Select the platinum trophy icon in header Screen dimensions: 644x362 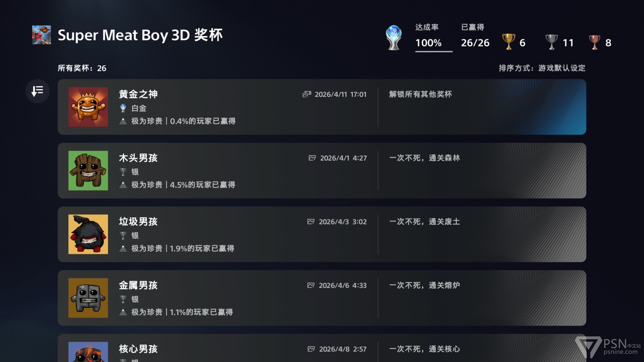click(x=394, y=38)
